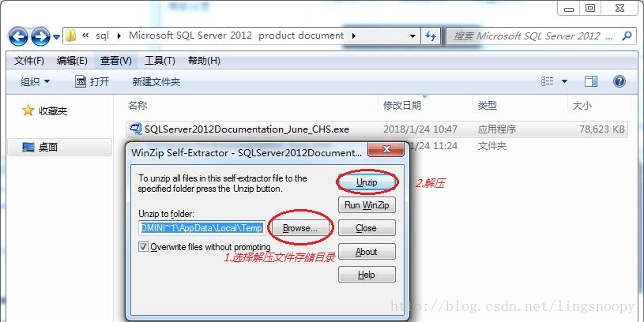The width and height of the screenshot is (644, 322).
Task: Open the 查看(V) menu
Action: [116, 61]
